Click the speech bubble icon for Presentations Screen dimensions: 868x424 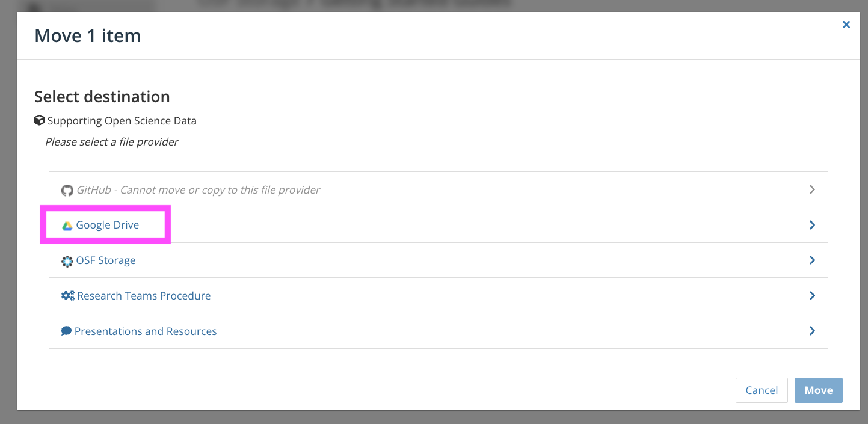pos(67,331)
